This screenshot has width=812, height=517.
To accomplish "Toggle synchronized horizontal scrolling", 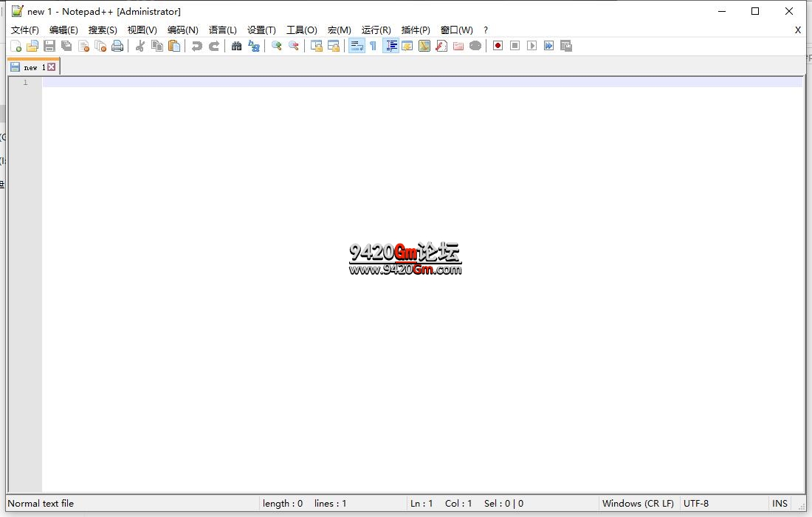I will pyautogui.click(x=334, y=46).
